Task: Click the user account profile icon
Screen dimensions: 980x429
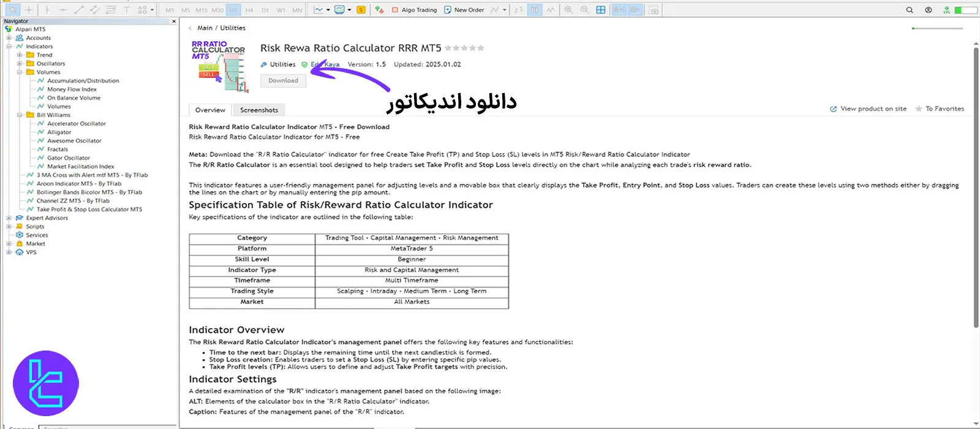Action: [929, 10]
